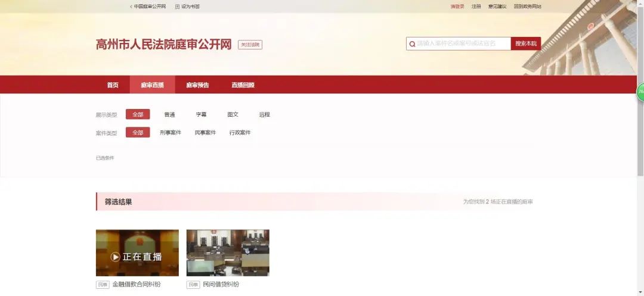Click the 金融借款合同纠纷 case title

pyautogui.click(x=137, y=285)
